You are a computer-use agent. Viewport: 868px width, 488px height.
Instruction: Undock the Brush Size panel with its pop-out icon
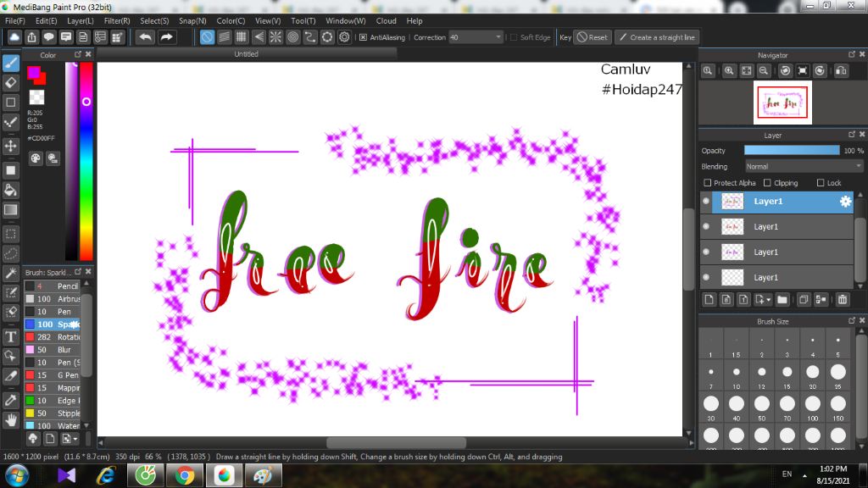pyautogui.click(x=851, y=320)
